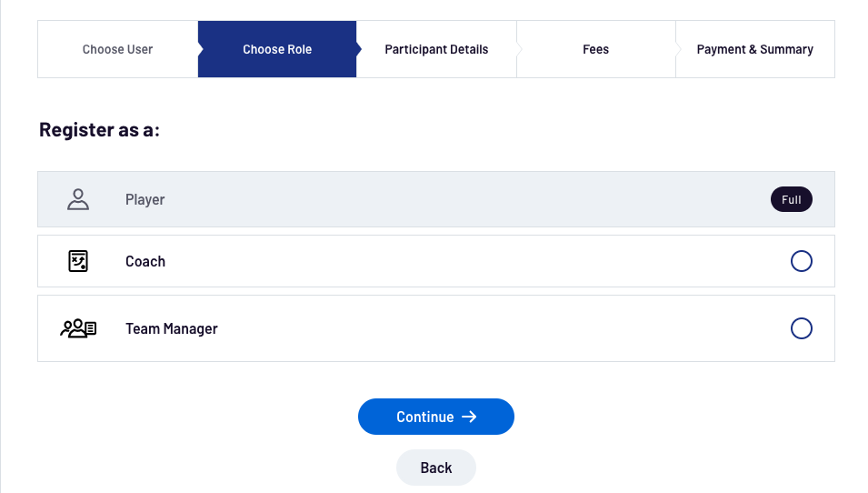Viewport: 868px width, 493px height.
Task: Switch to Participant Details step
Action: click(436, 49)
